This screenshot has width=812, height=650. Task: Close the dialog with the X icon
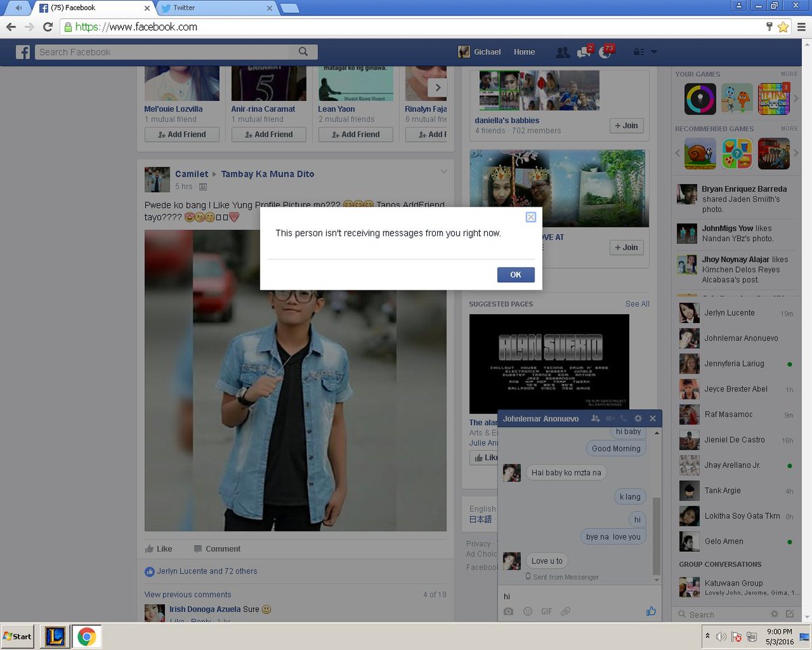click(531, 217)
